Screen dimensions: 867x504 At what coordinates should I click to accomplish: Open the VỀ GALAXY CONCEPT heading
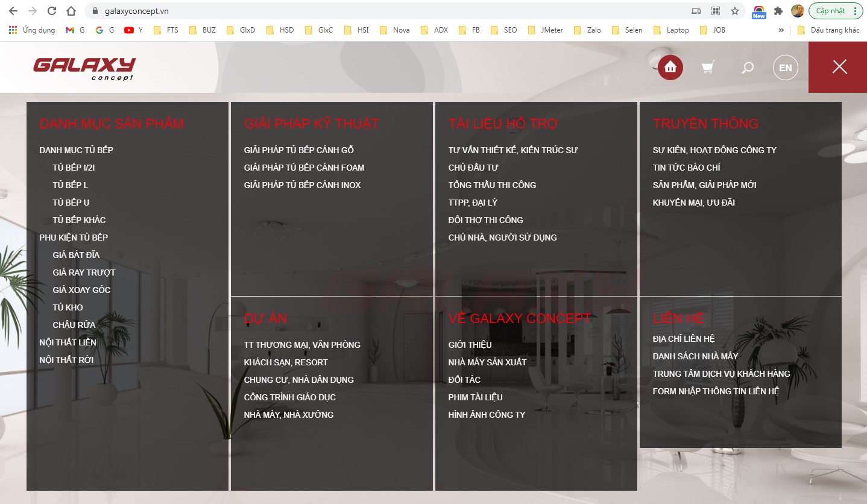(520, 318)
